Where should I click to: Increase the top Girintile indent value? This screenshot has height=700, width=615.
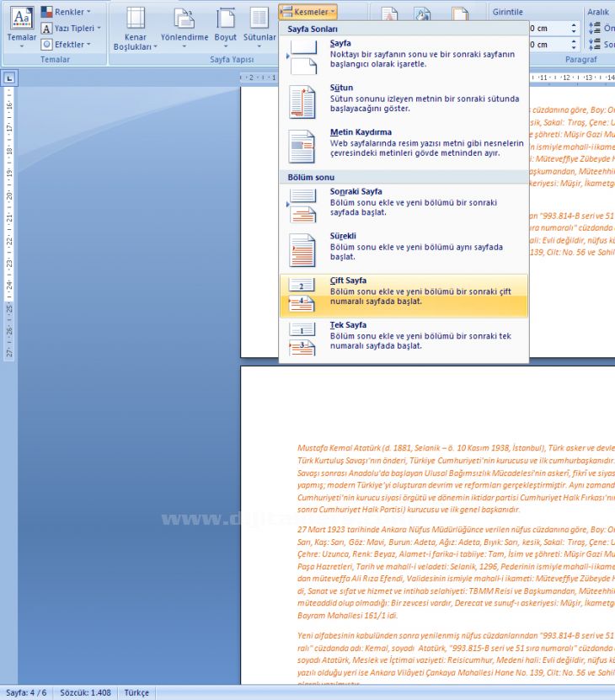coord(574,25)
